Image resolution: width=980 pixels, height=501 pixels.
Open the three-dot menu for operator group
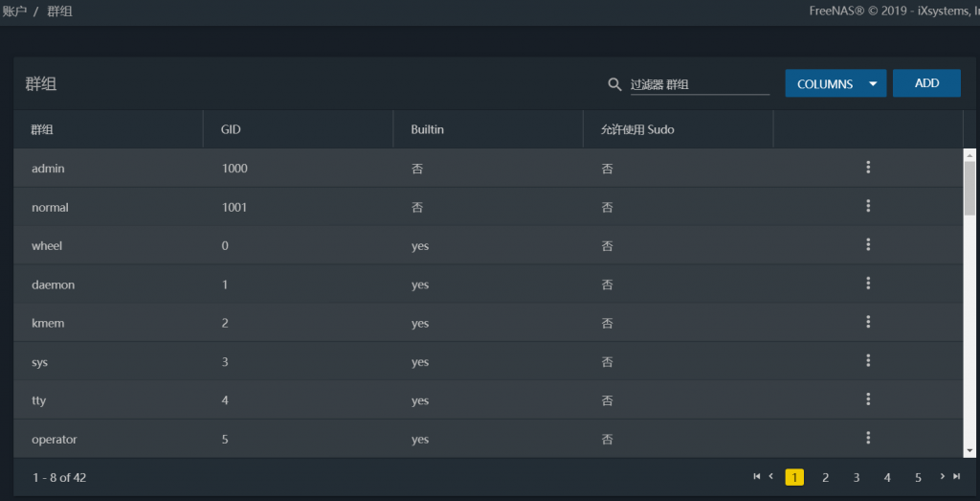(x=868, y=439)
